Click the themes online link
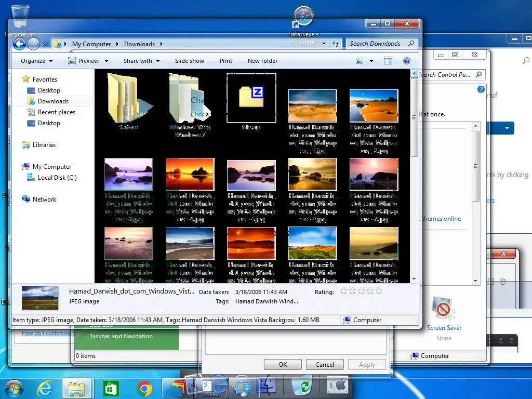 (x=442, y=219)
